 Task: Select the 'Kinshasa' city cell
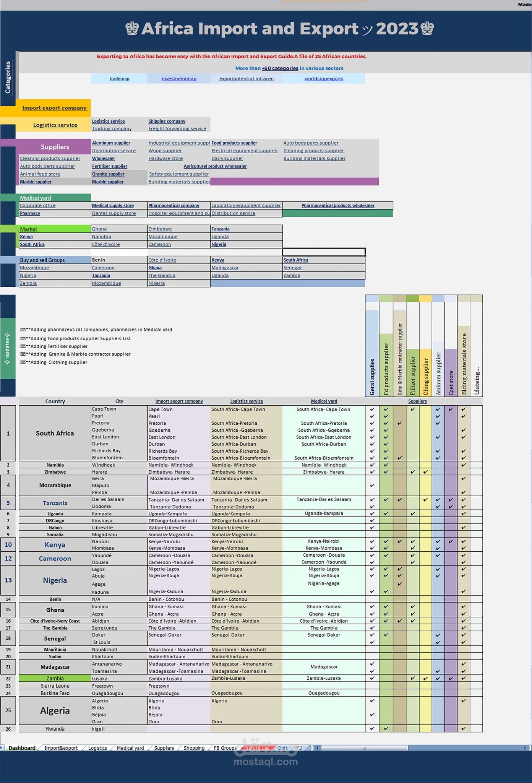pyautogui.click(x=119, y=521)
